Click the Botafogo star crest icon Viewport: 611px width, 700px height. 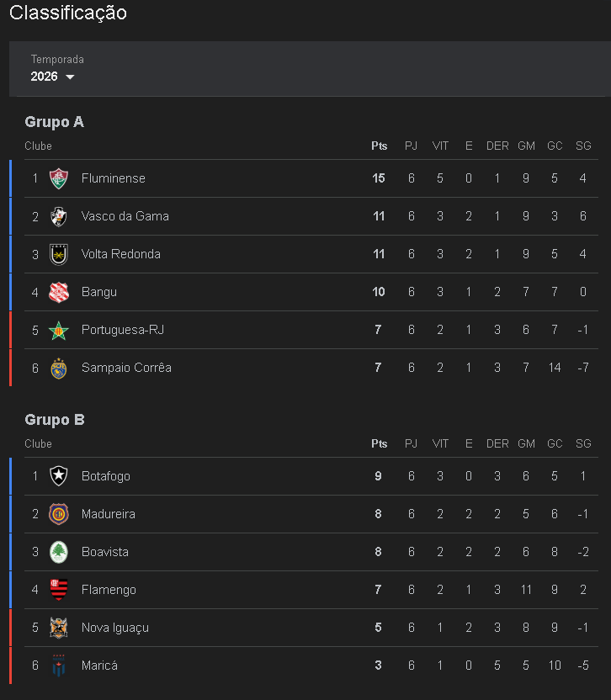(x=58, y=476)
